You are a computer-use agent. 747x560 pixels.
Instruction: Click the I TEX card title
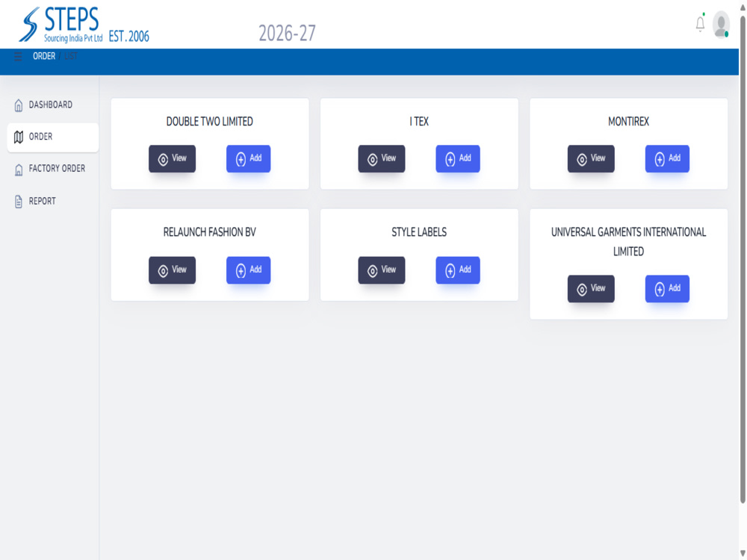pos(419,122)
